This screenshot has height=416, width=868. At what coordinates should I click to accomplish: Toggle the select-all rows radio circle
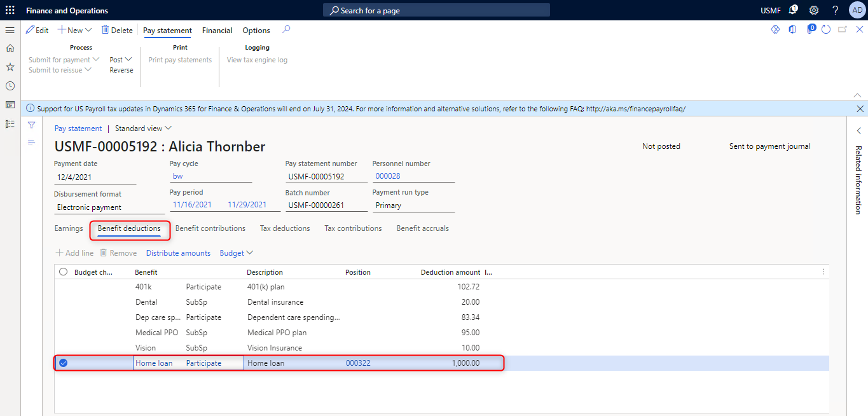click(x=63, y=272)
